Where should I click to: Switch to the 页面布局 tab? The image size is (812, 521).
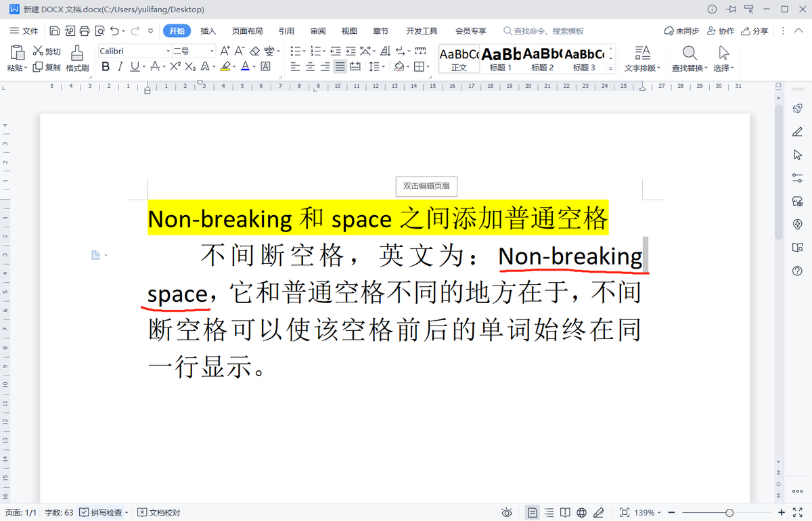pos(247,31)
